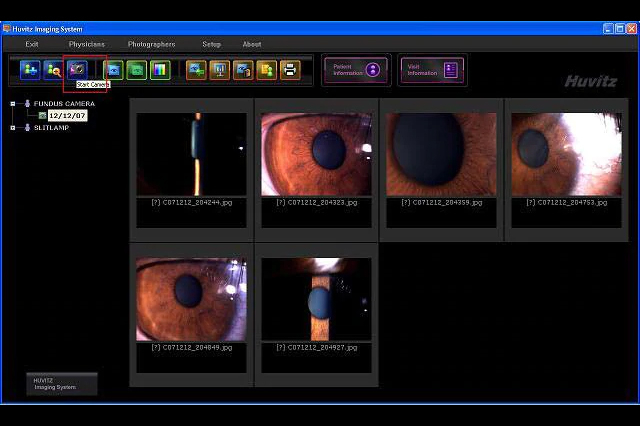Click the file name C071212_204763.jpg
Viewport: 640px width, 426px height.
[567, 202]
